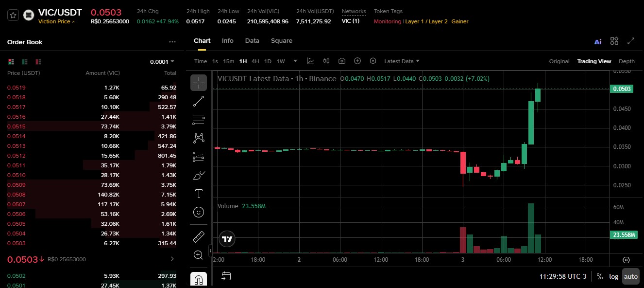The width and height of the screenshot is (644, 288).
Task: Expand chart to fullscreen
Action: [631, 41]
